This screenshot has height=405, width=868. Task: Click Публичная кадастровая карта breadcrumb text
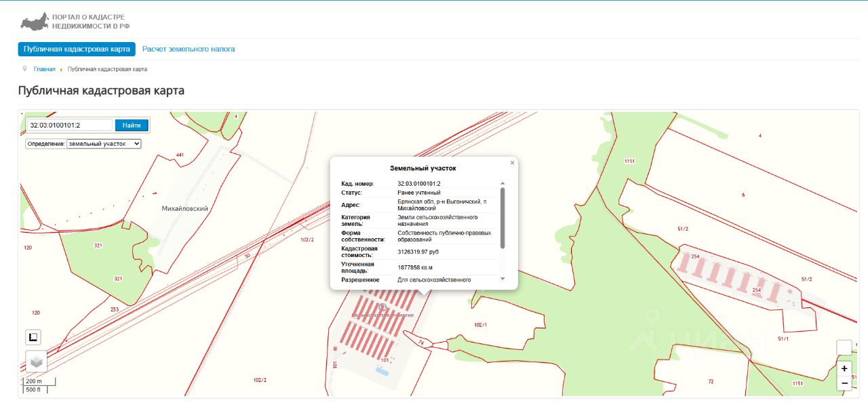(107, 69)
